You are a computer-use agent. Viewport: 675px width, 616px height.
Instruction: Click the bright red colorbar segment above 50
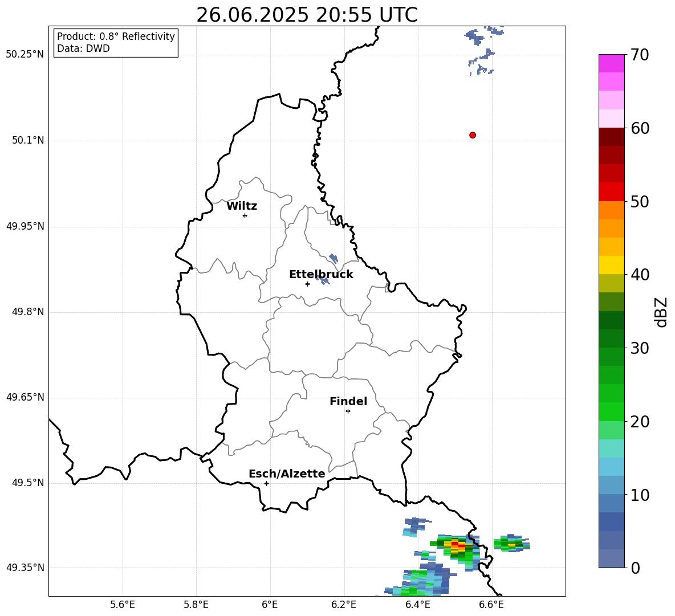tap(611, 192)
